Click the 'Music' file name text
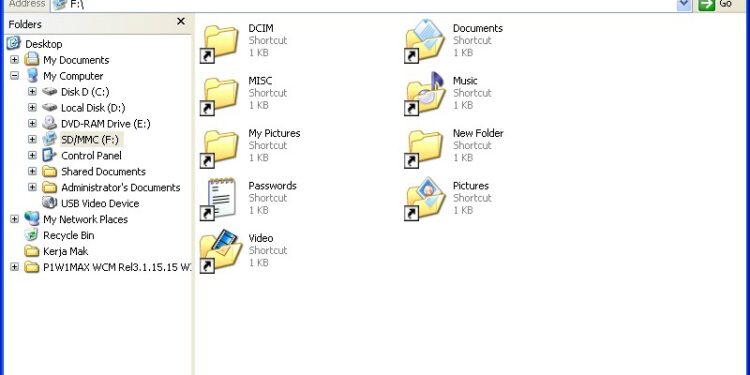This screenshot has width=750, height=375. coord(465,80)
